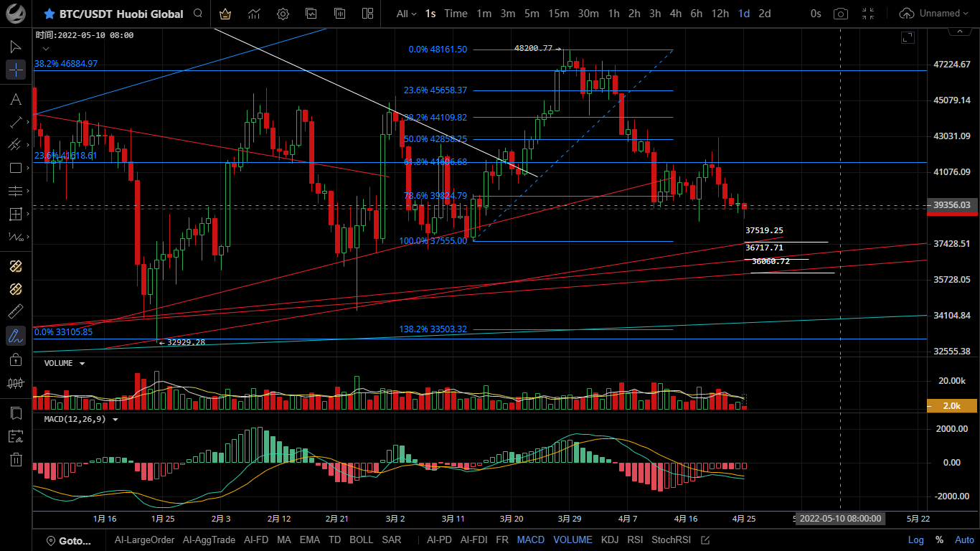Click the stacked chart windows icon
The width and height of the screenshot is (980, 551).
pos(311,14)
